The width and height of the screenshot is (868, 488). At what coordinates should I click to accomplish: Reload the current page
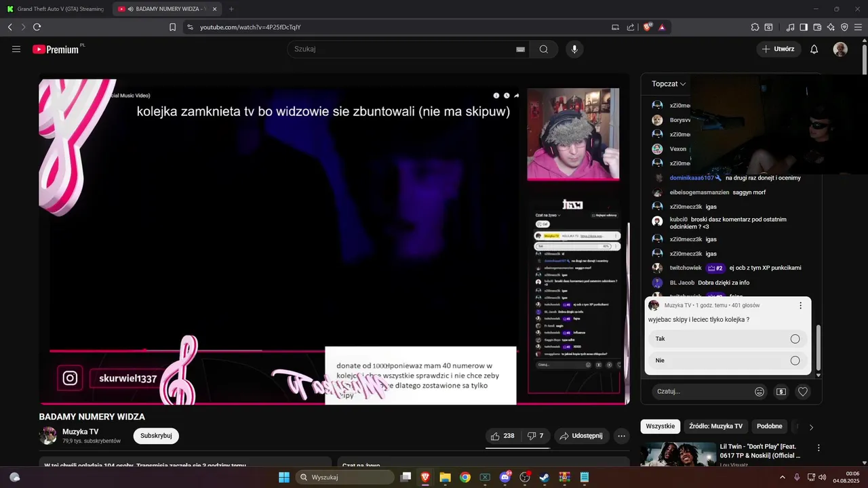[37, 27]
